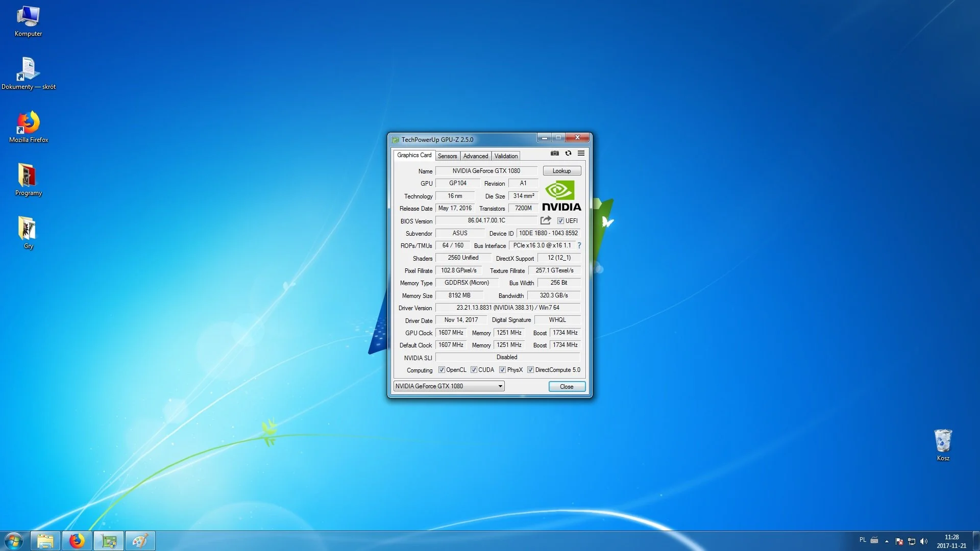Open the GPU selection dropdown

click(x=449, y=386)
